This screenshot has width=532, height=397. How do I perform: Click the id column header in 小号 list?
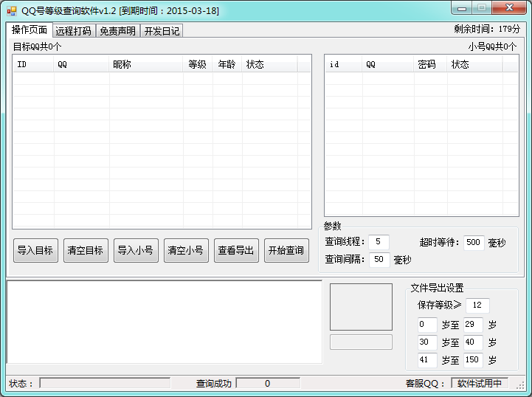point(343,64)
